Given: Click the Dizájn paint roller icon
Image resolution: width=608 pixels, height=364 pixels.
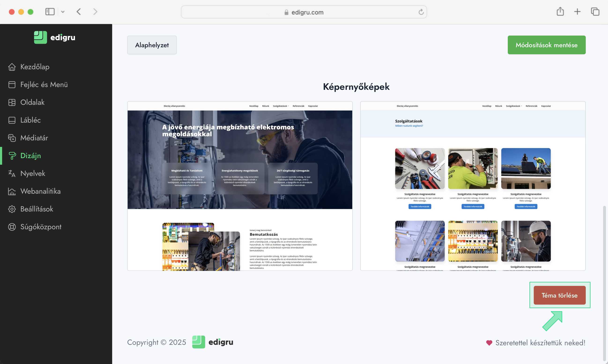Looking at the screenshot, I should pyautogui.click(x=12, y=156).
